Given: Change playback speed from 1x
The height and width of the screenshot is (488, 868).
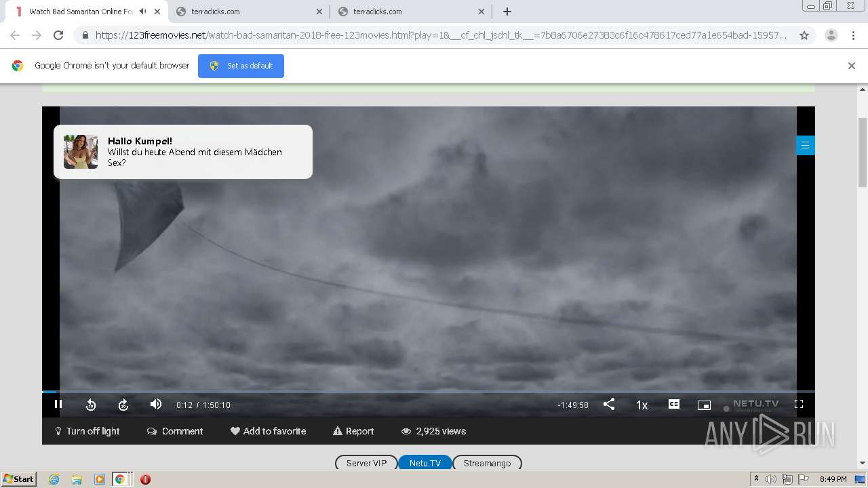Looking at the screenshot, I should click(642, 405).
